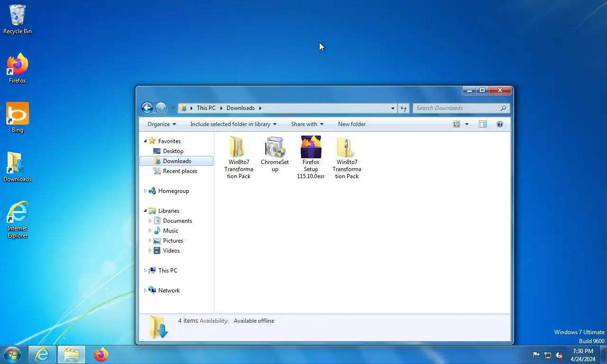
Task: Select the ChromeSetup installer file
Action: point(275,154)
